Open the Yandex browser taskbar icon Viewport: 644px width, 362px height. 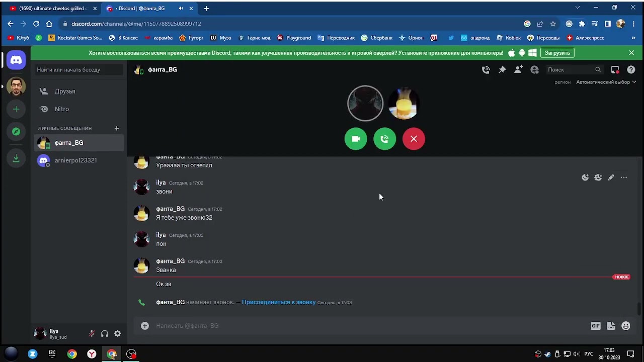[92, 354]
